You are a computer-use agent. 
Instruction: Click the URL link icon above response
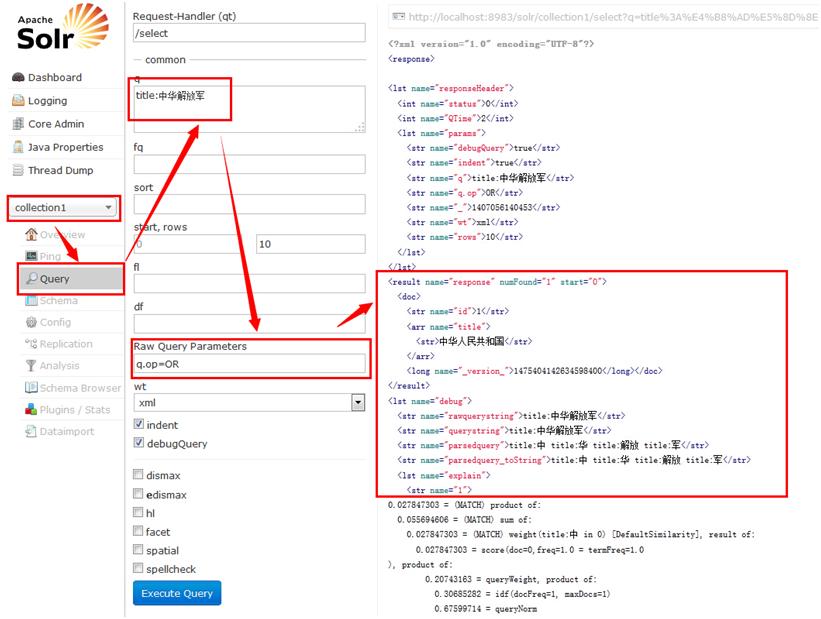click(398, 17)
